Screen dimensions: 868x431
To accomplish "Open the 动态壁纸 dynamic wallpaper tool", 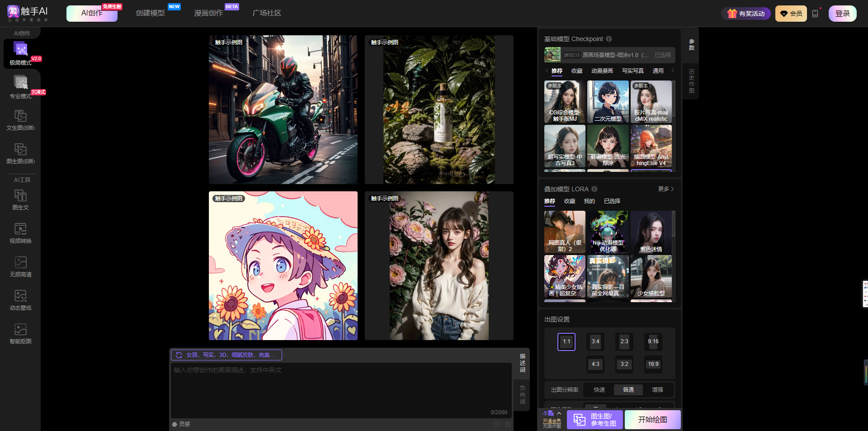I will point(21,300).
